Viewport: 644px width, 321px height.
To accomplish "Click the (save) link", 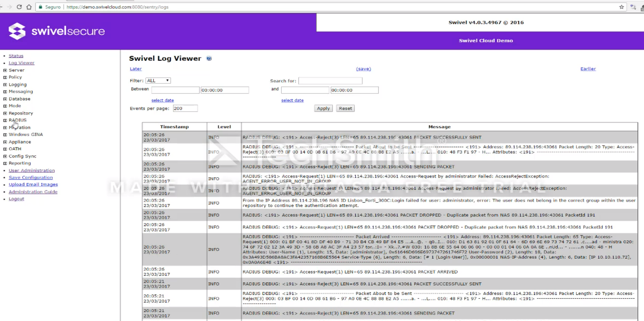I will [363, 69].
